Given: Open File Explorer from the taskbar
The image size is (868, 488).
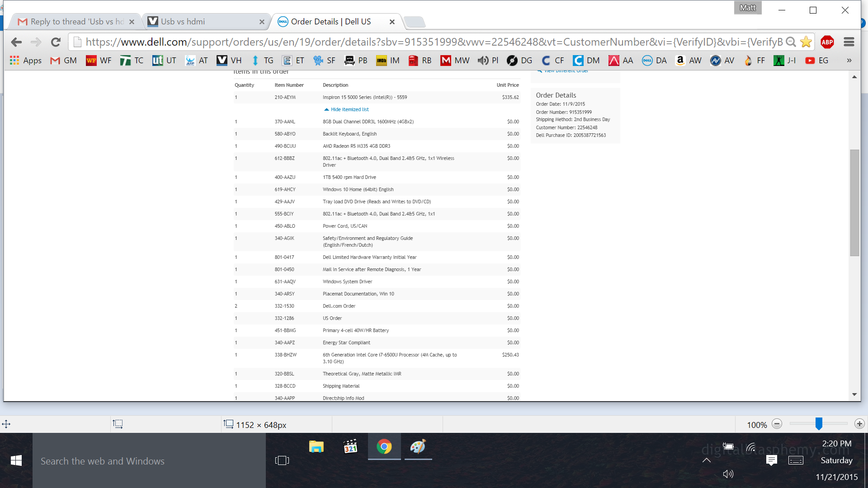Looking at the screenshot, I should (316, 447).
